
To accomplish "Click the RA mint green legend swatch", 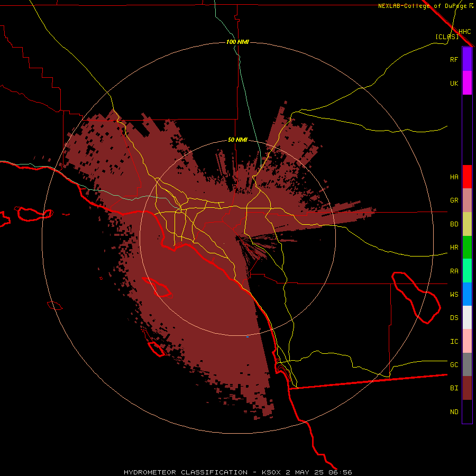I will click(467, 271).
